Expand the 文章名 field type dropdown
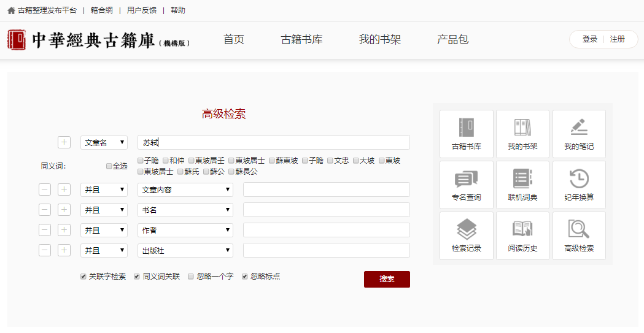This screenshot has width=644, height=333. point(104,142)
